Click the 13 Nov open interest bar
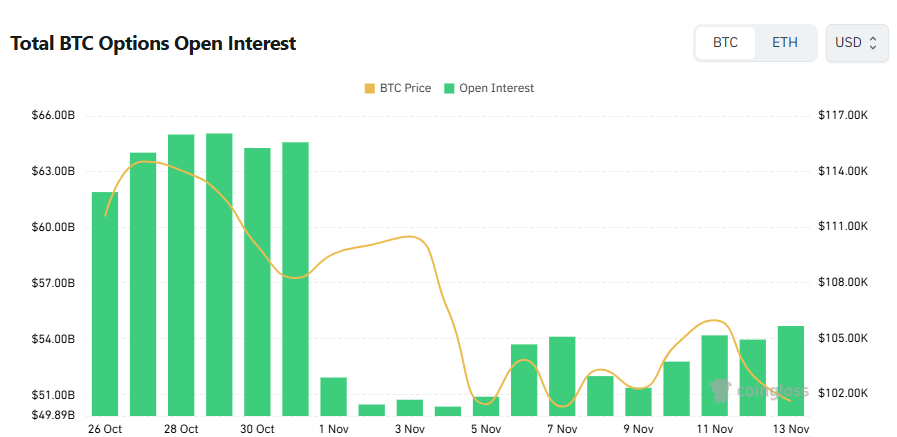897x437 pixels. coord(791,370)
